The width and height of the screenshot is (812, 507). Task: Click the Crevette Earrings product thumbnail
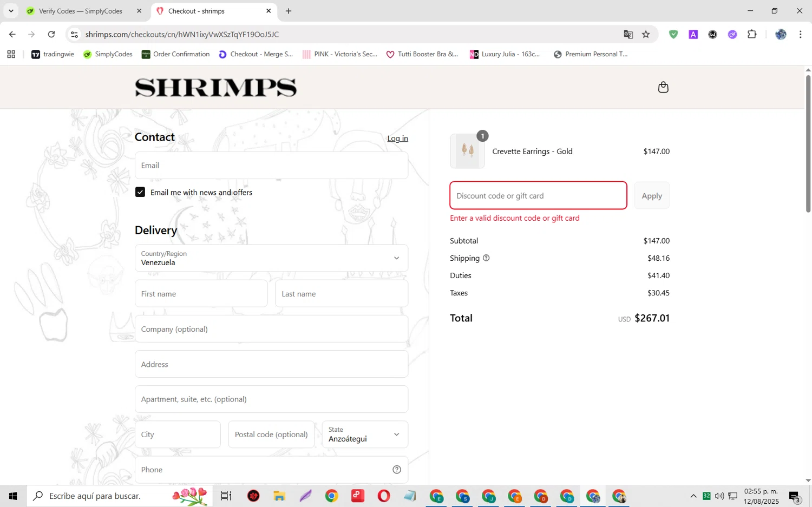(467, 151)
